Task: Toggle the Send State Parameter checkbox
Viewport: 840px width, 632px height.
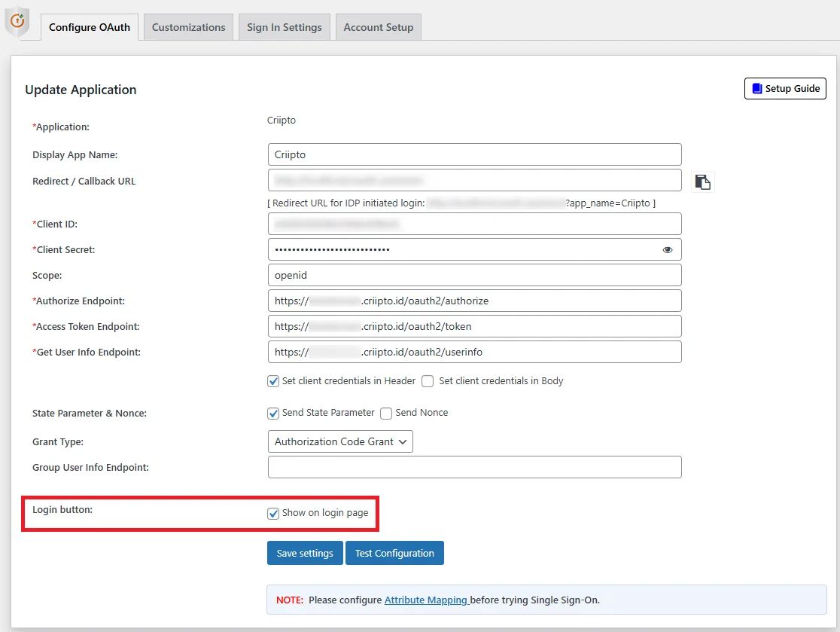Action: (273, 414)
